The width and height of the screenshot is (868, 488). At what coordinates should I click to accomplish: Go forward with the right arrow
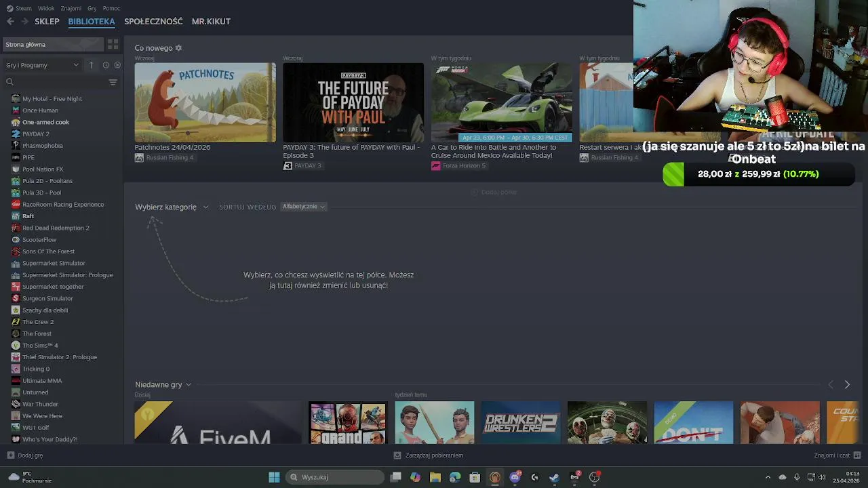click(24, 22)
